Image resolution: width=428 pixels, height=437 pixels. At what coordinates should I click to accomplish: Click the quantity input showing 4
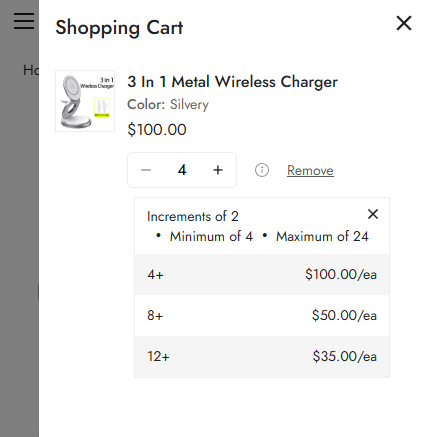[182, 170]
